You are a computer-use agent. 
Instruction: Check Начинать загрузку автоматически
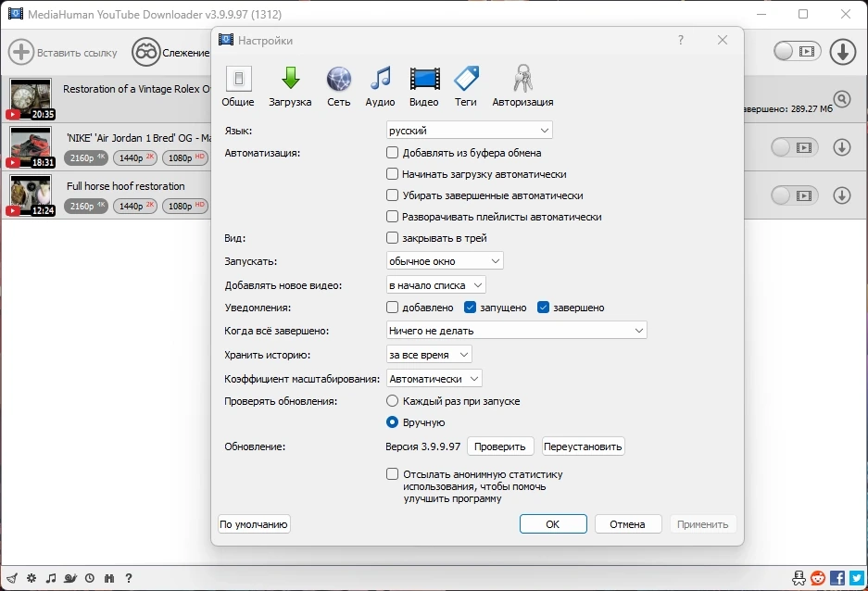click(x=392, y=174)
